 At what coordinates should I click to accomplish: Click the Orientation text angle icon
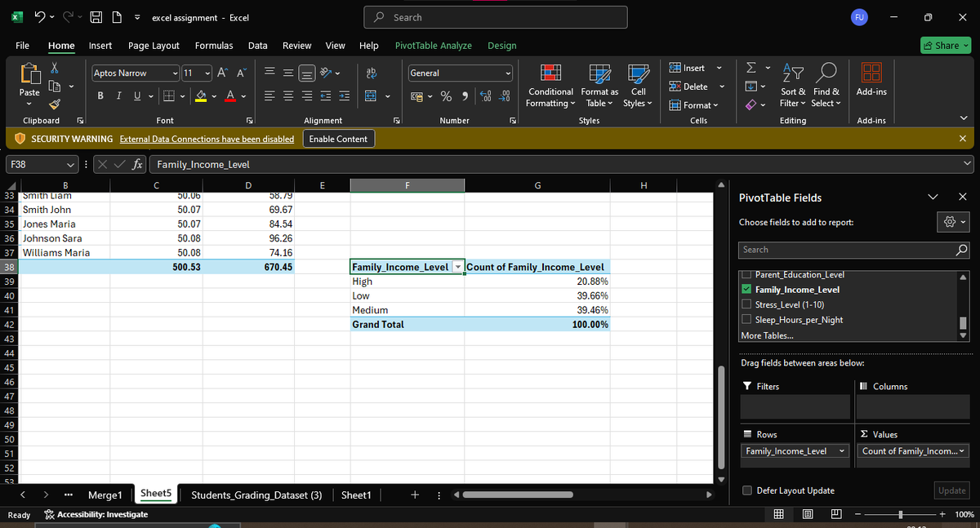[x=327, y=73]
